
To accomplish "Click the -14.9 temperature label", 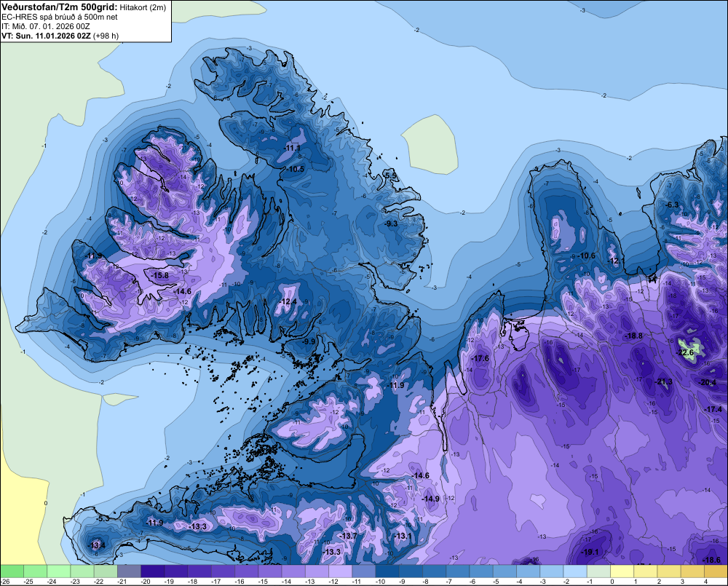I will point(430,499).
